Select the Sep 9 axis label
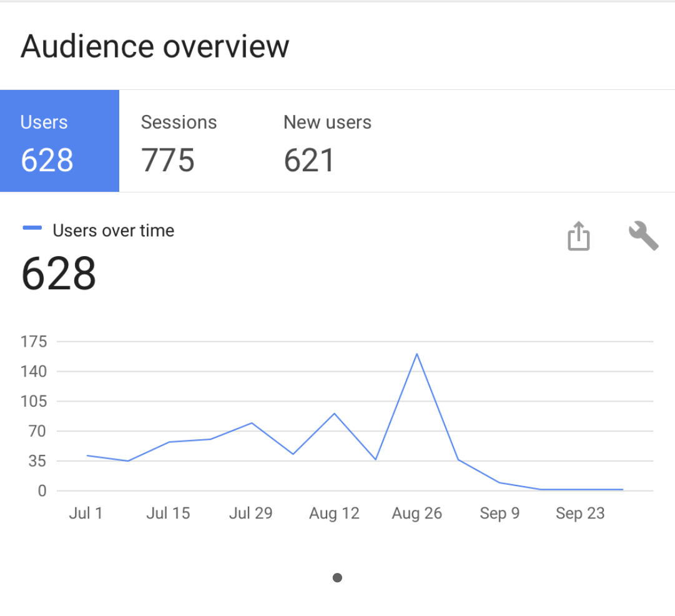This screenshot has width=675, height=616. click(x=500, y=514)
